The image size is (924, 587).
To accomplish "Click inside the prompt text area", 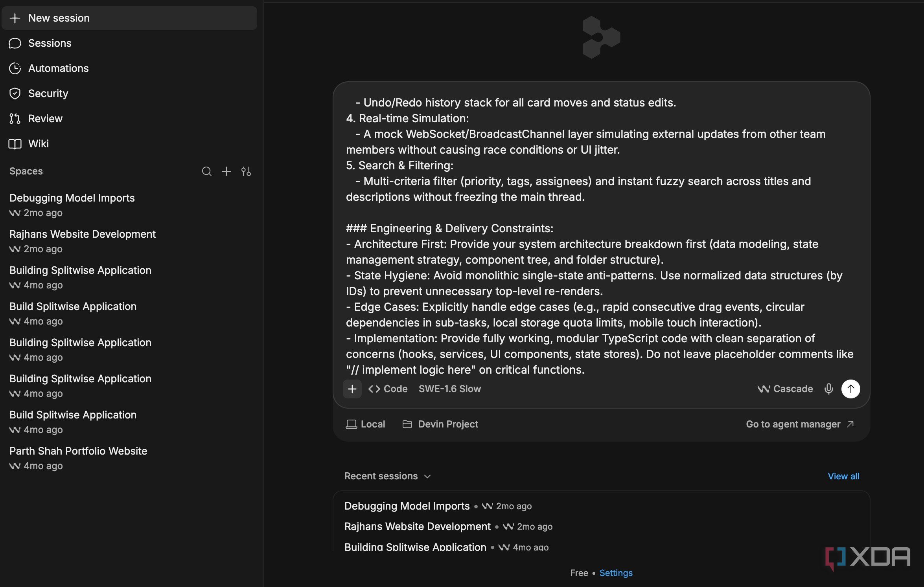I will point(601,236).
